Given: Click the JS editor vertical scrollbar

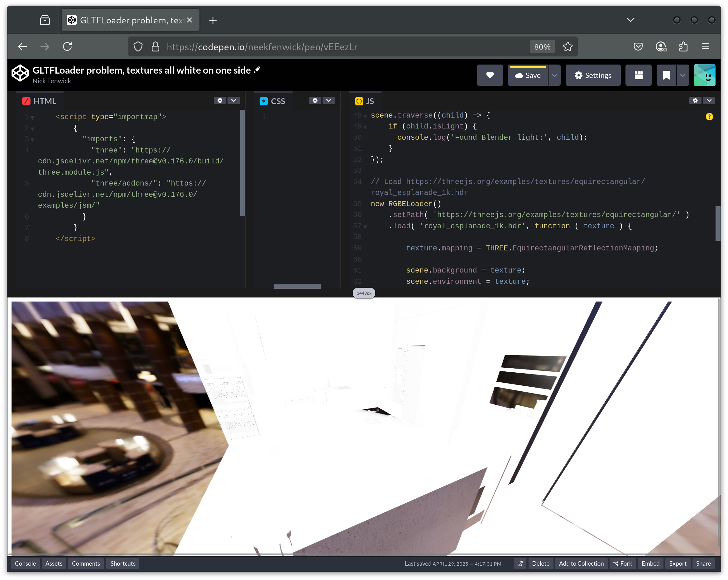Looking at the screenshot, I should tap(718, 223).
